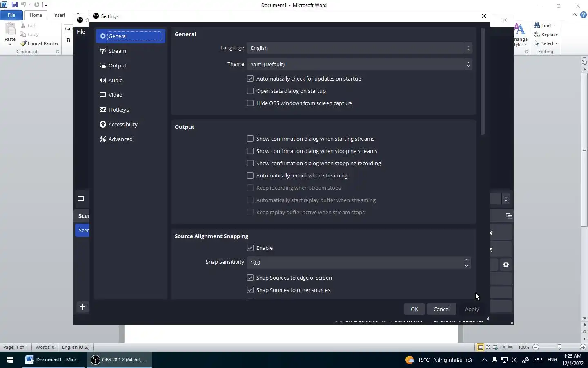
Task: Select Format Painter in Word
Action: (40, 43)
